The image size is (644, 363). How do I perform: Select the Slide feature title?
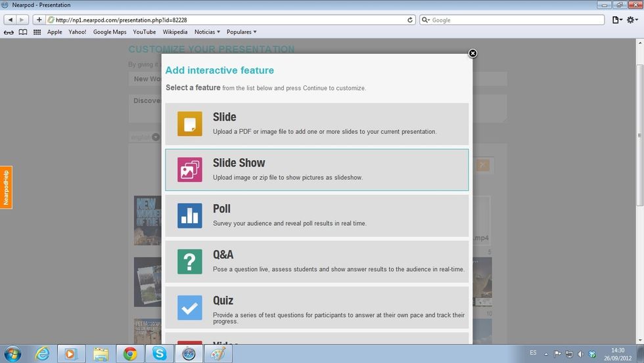[x=224, y=117]
